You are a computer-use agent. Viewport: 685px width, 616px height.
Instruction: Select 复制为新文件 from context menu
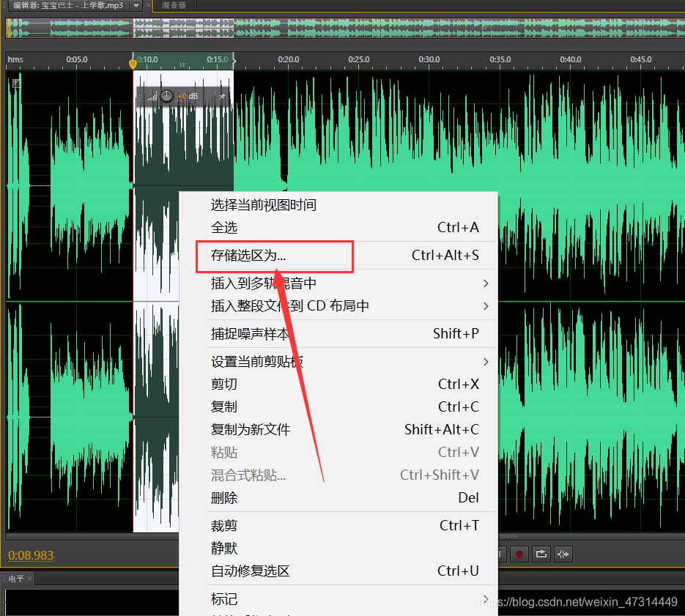(251, 430)
